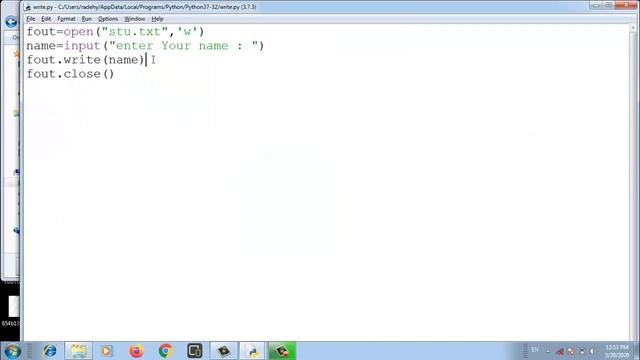This screenshot has height=360, width=640.
Task: Minimize the write.py IDLE window
Action: click(x=596, y=5)
